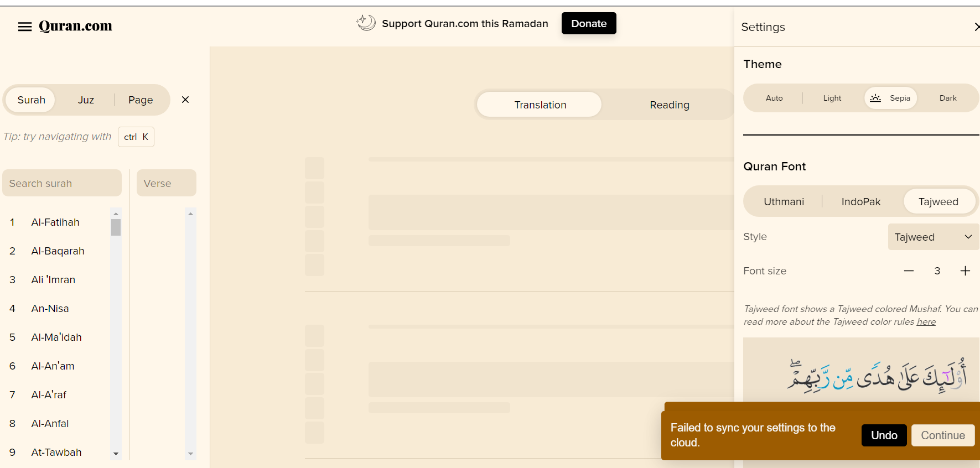Switch to the Surah navigation tab
The height and width of the screenshot is (468, 980).
pyautogui.click(x=31, y=100)
